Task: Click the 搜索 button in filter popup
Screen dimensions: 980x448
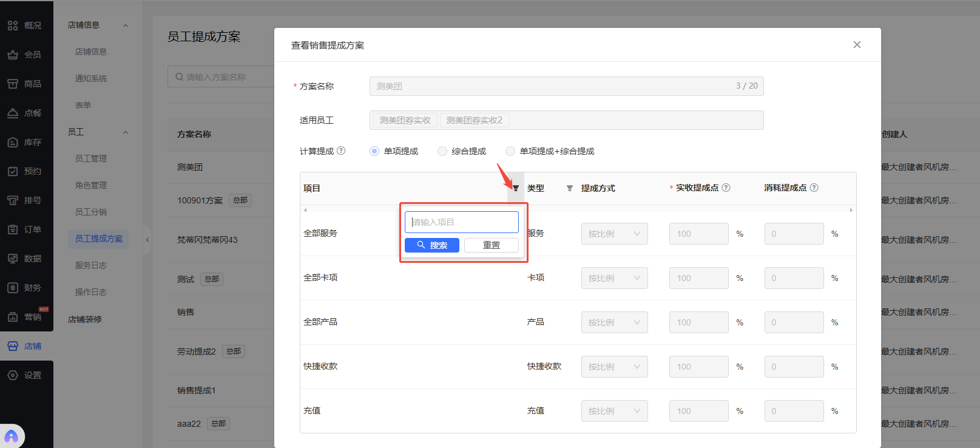Action: pos(432,245)
